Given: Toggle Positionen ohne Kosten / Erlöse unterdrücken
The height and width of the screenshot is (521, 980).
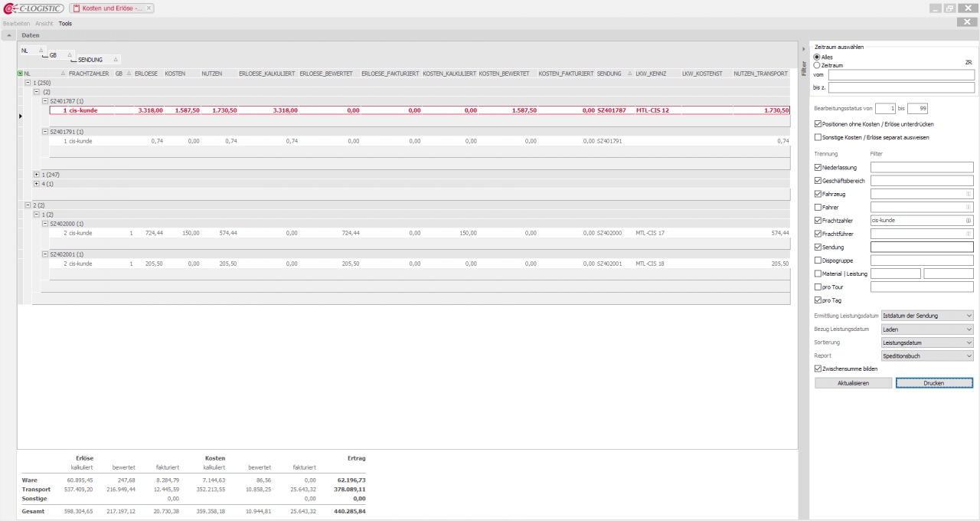Looking at the screenshot, I should click(818, 123).
